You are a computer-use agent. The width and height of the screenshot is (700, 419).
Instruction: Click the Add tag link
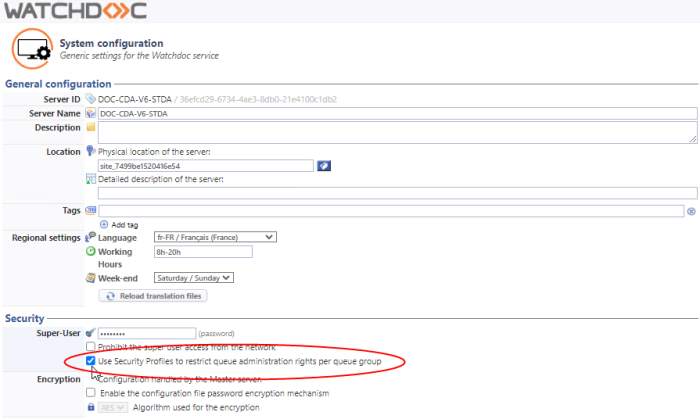124,224
